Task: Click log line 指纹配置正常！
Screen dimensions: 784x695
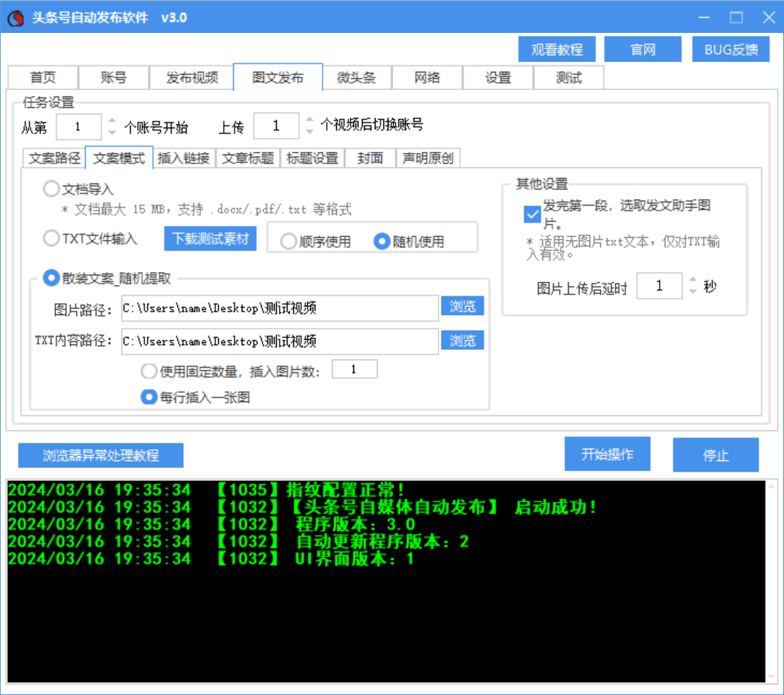Action: coord(205,490)
